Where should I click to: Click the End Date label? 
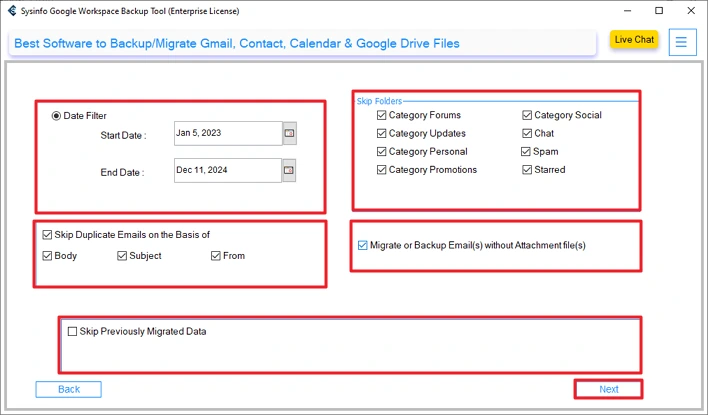(122, 173)
